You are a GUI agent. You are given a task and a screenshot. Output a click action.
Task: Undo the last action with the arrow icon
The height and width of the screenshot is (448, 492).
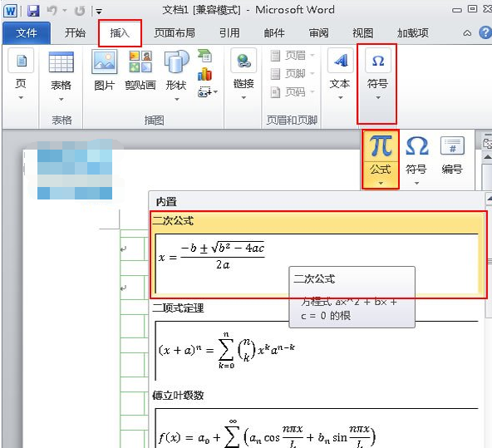pyautogui.click(x=52, y=11)
